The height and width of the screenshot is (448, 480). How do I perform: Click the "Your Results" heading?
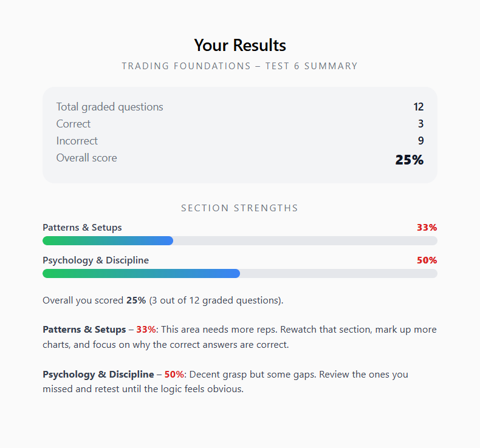pyautogui.click(x=240, y=45)
